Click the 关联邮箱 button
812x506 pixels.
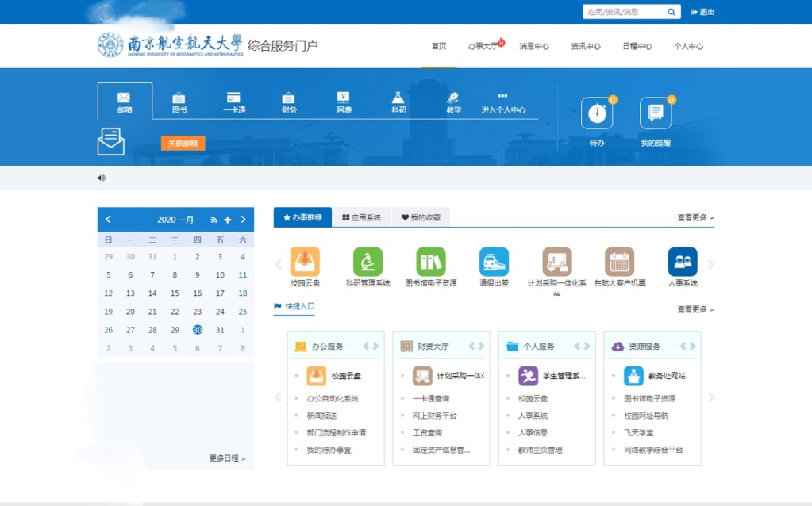(183, 144)
